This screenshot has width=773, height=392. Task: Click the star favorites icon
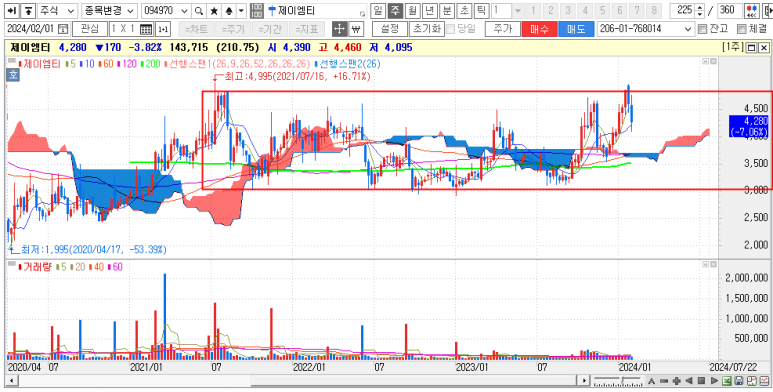(x=213, y=10)
